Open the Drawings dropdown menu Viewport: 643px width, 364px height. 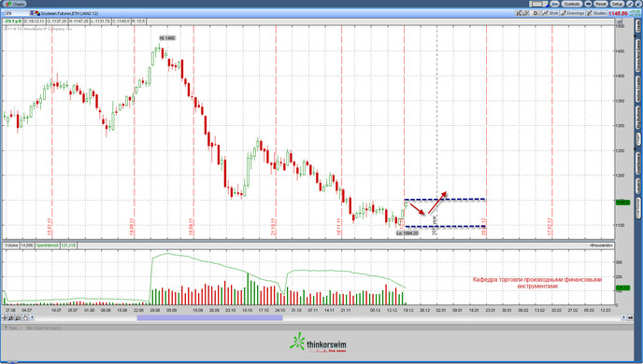(572, 13)
